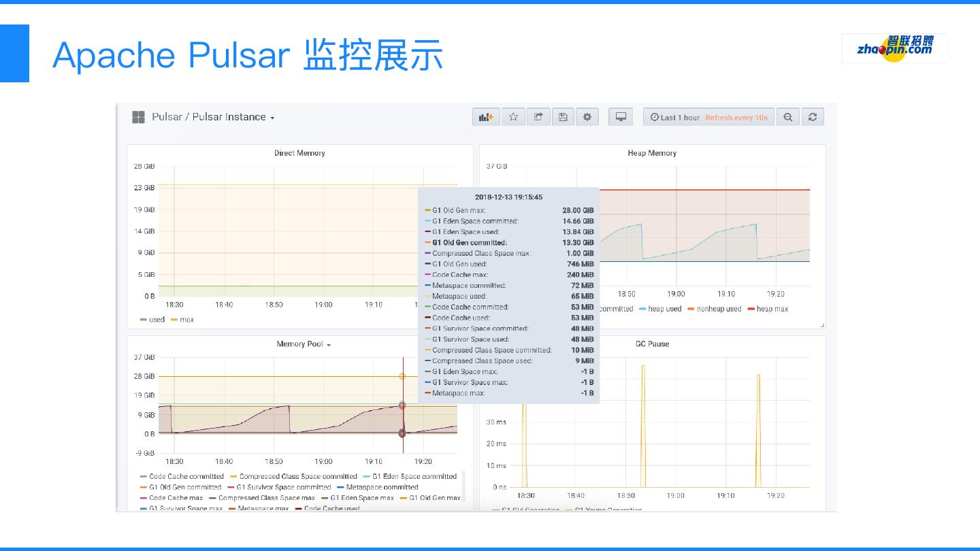Save the dashboard with disk icon
Viewport: 980px width, 551px height.
pos(563,117)
